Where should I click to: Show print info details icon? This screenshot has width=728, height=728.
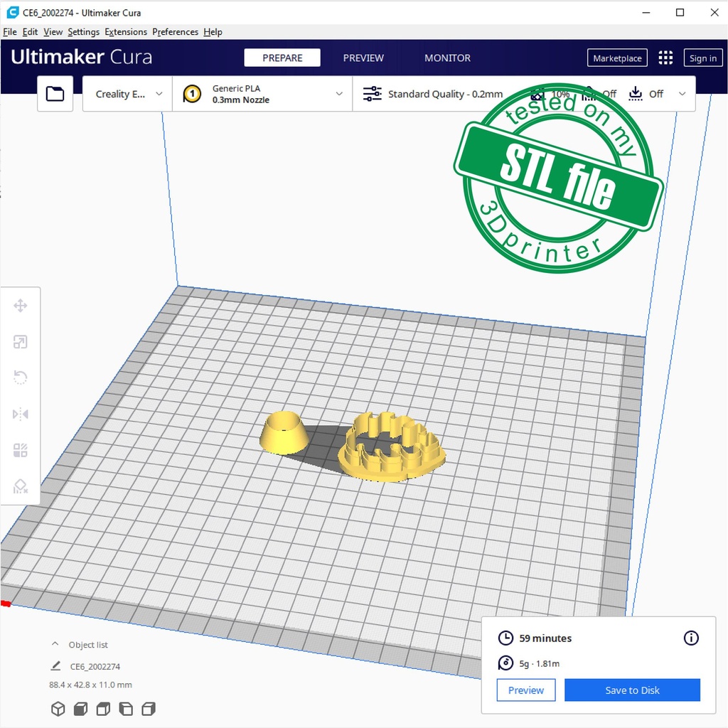[x=690, y=638]
